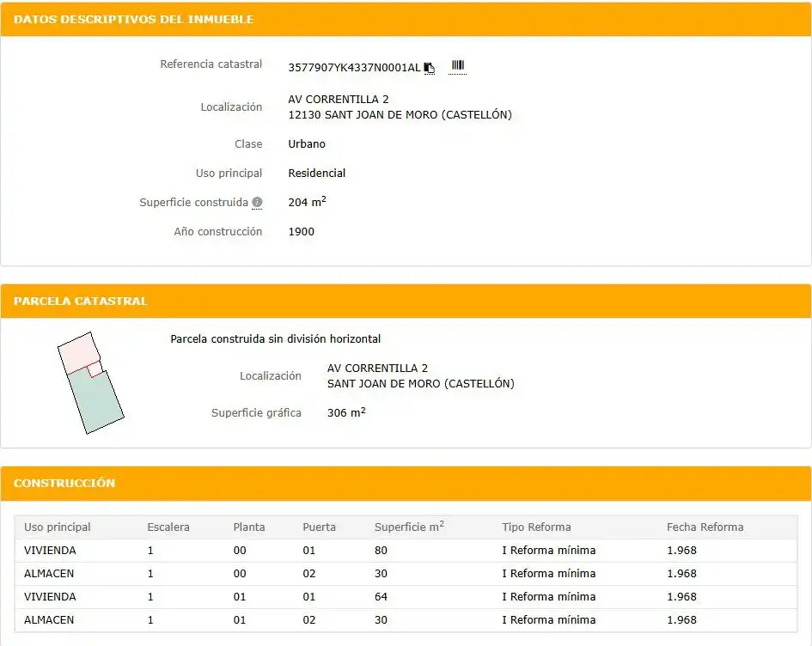
Task: Click the AV CORRENTILLA 2 address in parcel section
Action: [377, 368]
